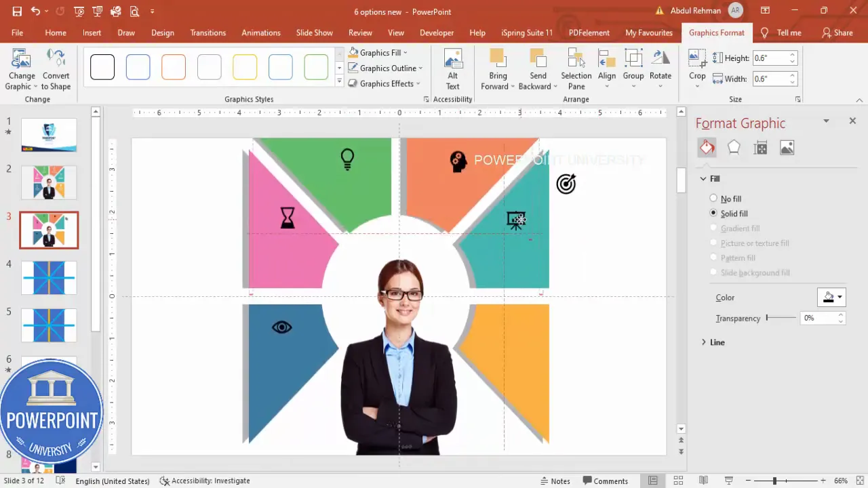868x488 pixels.
Task: Switch to Picture icon in Format Graphic
Action: 787,147
